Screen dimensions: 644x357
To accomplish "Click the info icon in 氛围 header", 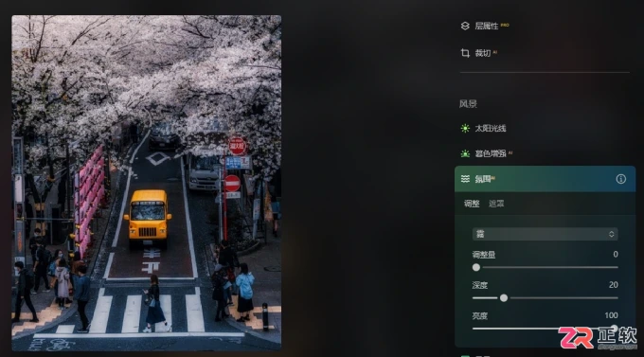I will tap(620, 179).
